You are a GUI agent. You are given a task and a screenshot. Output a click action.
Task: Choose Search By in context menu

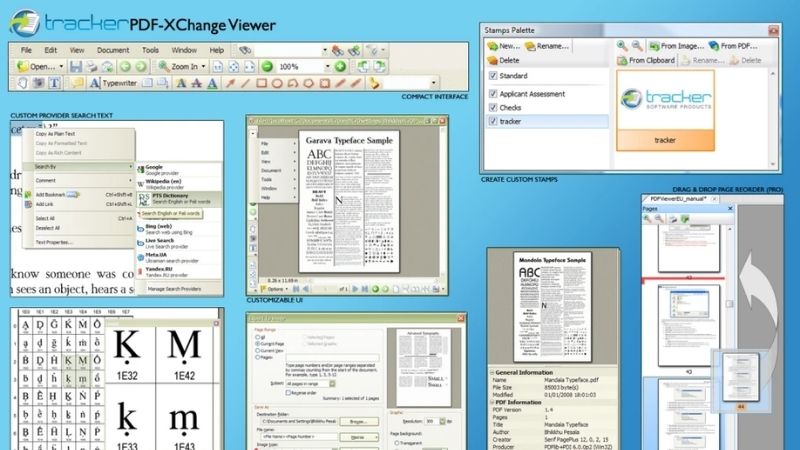(79, 167)
